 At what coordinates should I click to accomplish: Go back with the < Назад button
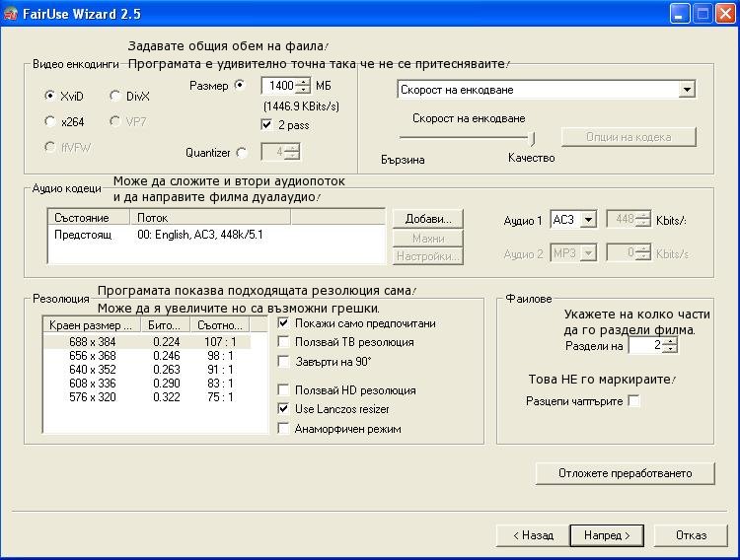click(x=533, y=535)
